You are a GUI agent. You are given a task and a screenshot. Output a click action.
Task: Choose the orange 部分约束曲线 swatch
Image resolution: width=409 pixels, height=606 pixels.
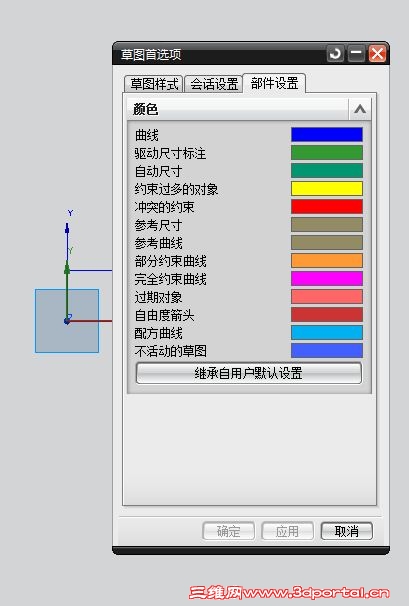(327, 260)
